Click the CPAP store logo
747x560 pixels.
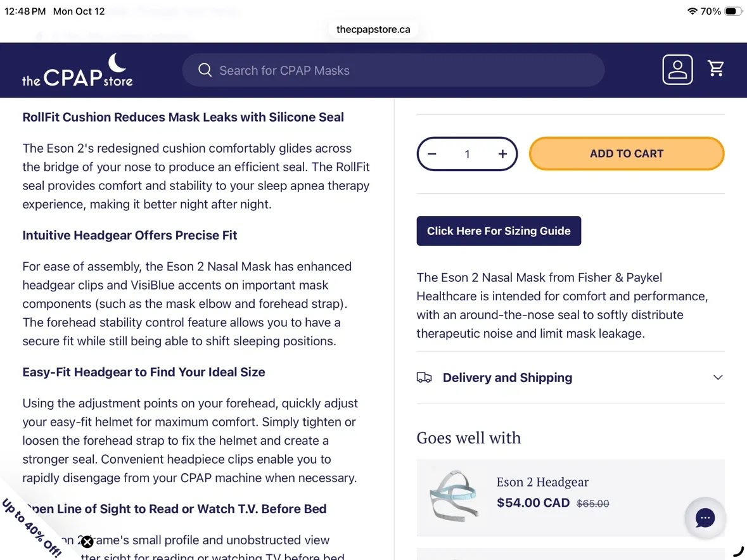coord(78,70)
